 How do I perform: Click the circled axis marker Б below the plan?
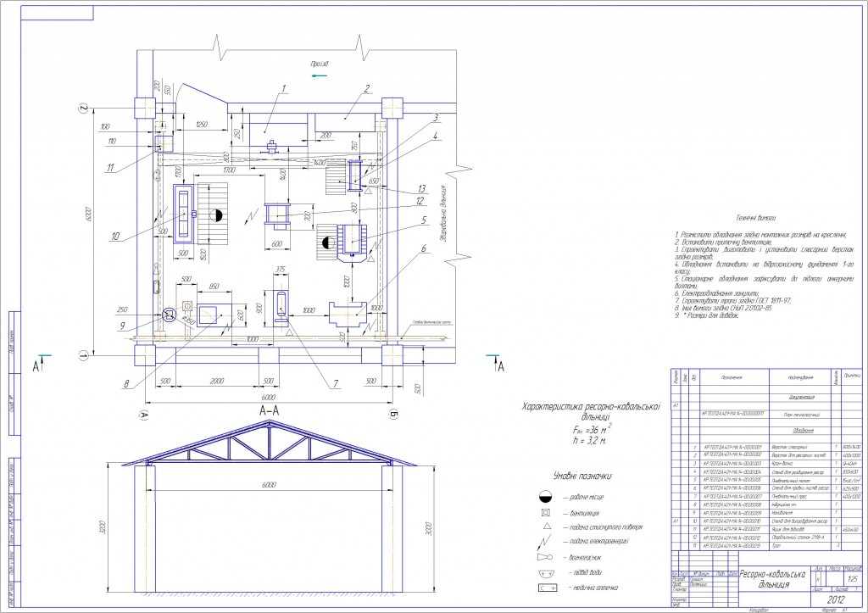coord(394,415)
